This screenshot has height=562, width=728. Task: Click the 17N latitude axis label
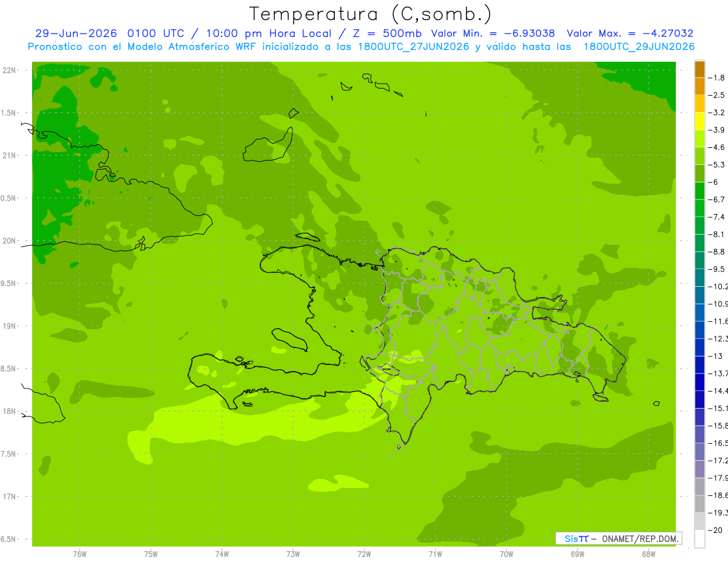[9, 497]
